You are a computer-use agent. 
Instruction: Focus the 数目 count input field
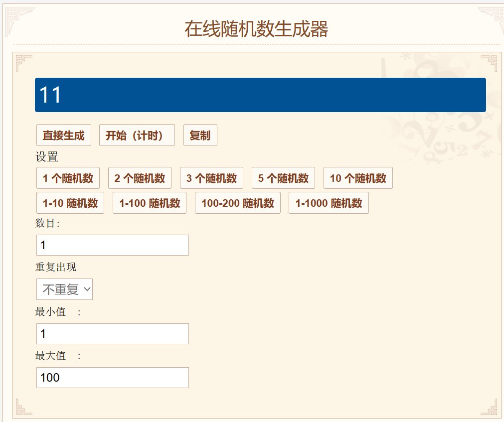(x=113, y=245)
